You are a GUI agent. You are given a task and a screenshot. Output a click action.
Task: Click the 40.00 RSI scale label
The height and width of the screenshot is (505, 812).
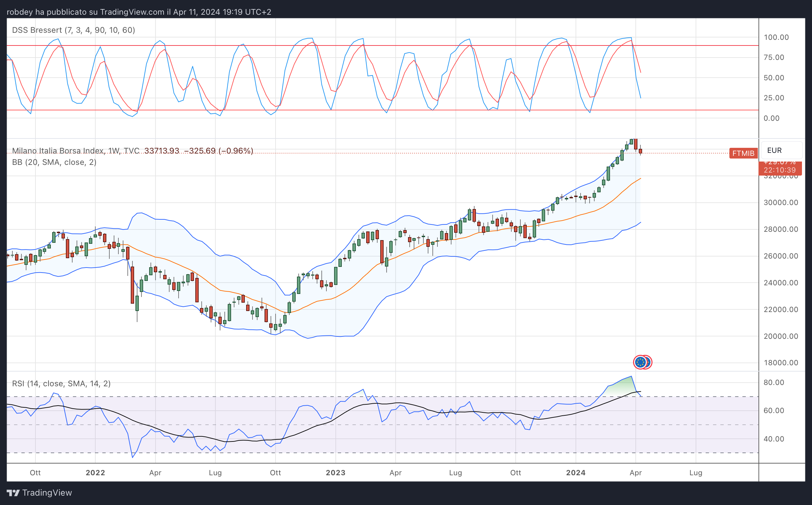point(774,439)
